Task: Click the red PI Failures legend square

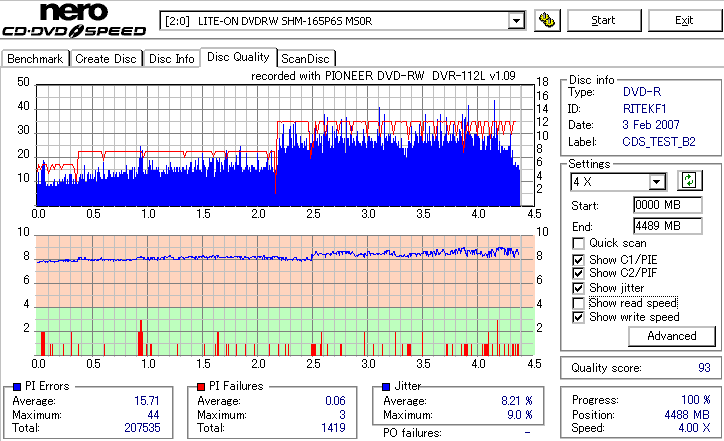Action: click(201, 387)
